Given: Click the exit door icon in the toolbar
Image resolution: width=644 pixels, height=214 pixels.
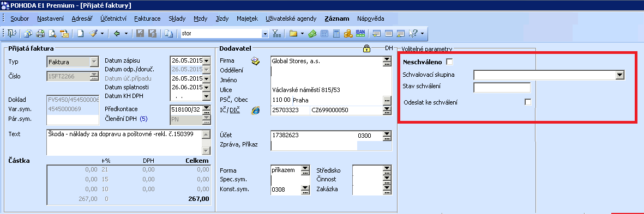Looking at the screenshot, I should coord(11,34).
